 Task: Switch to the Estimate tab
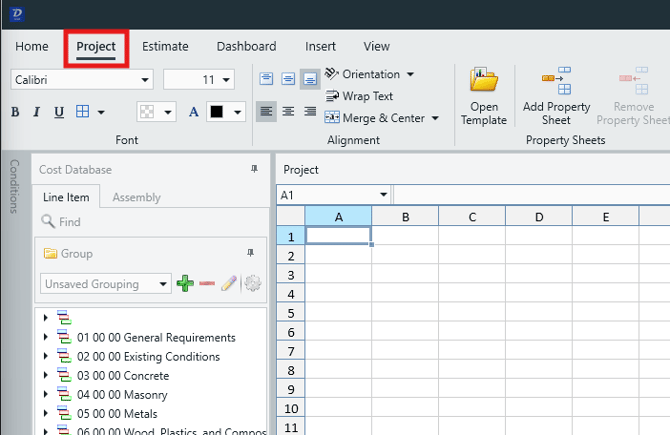tap(165, 47)
